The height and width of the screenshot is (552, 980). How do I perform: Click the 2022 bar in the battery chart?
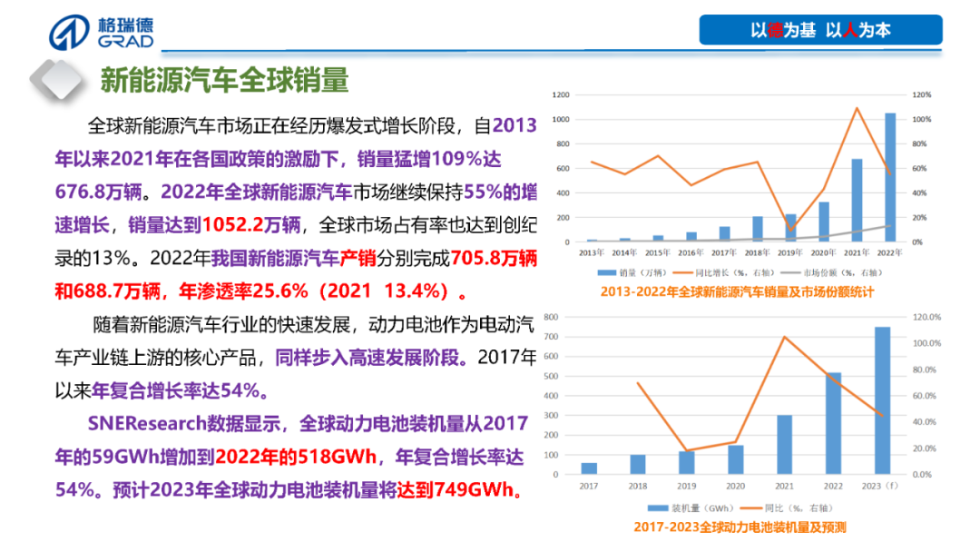833,423
